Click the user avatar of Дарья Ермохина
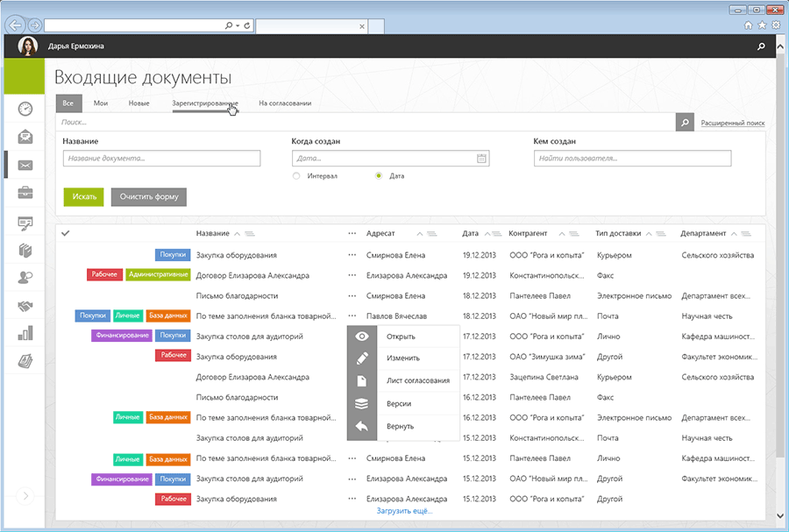The height and width of the screenshot is (532, 789). point(28,46)
